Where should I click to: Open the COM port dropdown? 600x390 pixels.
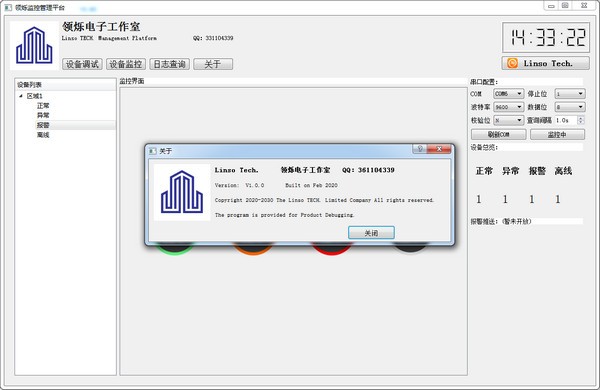(x=508, y=94)
